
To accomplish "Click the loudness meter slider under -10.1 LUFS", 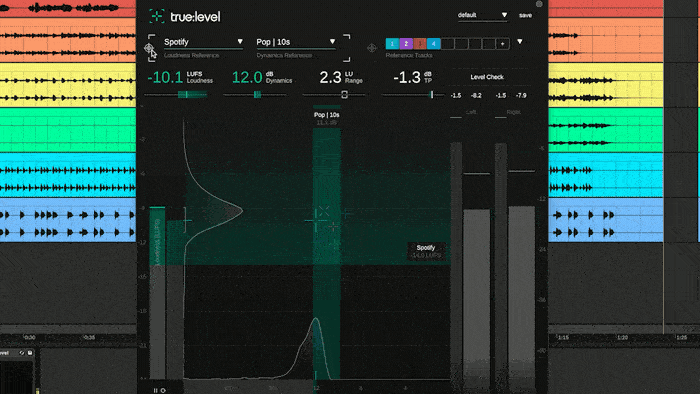I will coord(176,95).
